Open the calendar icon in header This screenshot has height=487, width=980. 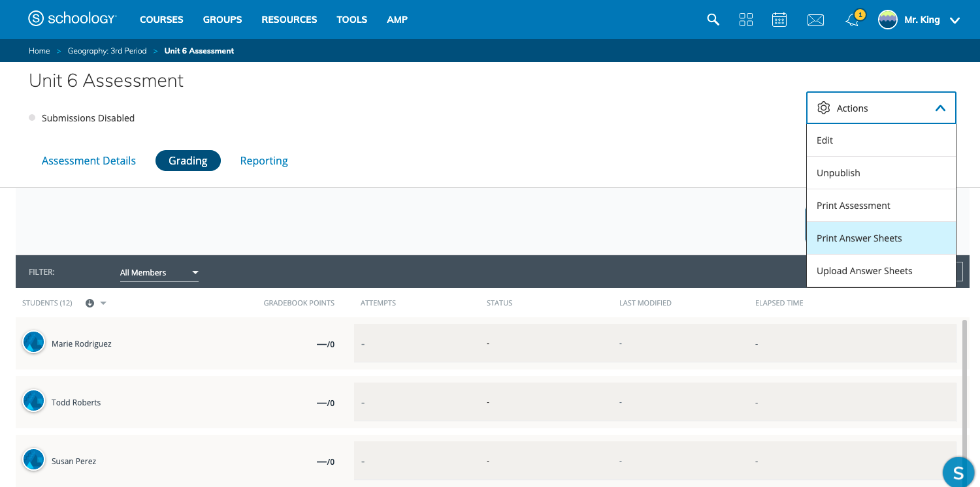click(779, 20)
